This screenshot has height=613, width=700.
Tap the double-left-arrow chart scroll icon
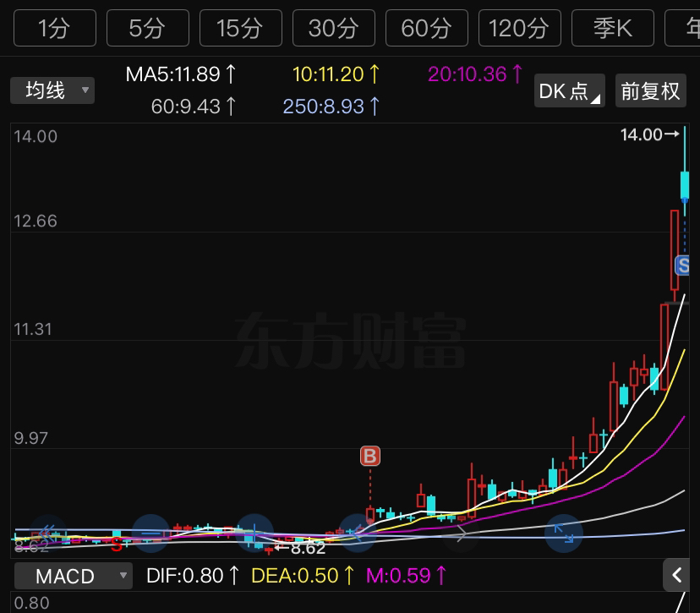click(48, 533)
